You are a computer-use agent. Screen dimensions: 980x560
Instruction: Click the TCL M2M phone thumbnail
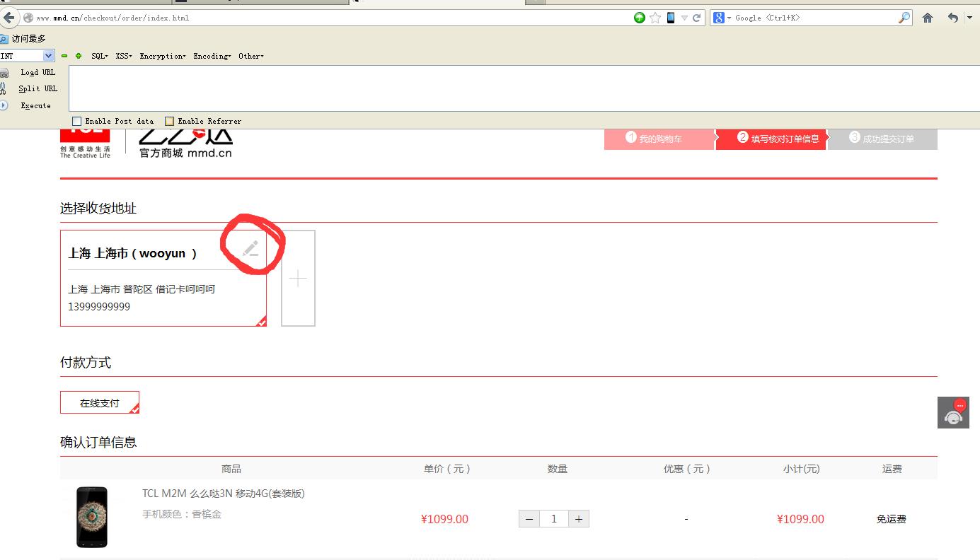click(92, 517)
